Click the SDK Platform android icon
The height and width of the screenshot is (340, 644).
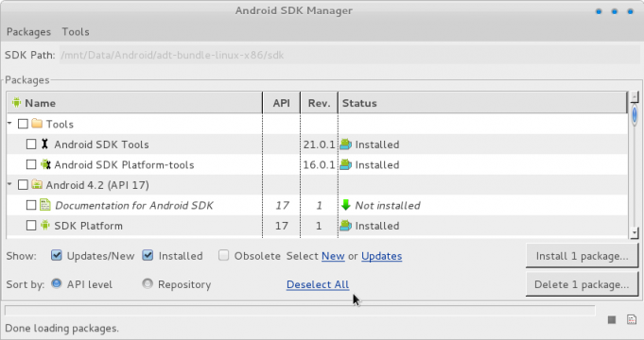(45, 225)
